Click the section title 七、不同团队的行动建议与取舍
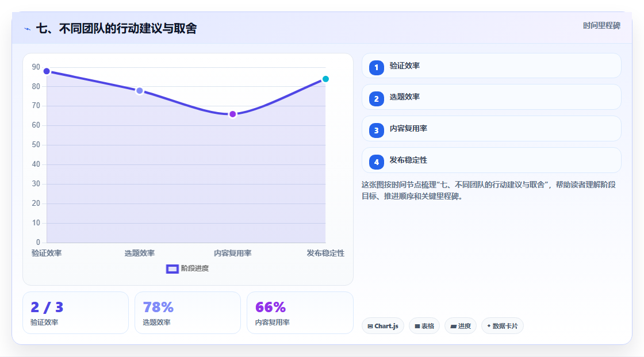The width and height of the screenshot is (644, 357). [117, 28]
